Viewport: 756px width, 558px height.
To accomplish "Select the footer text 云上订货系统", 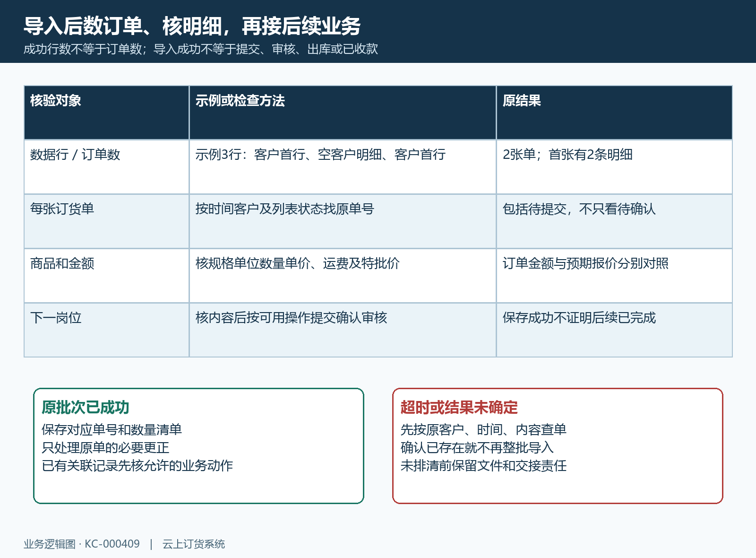I will click(194, 544).
